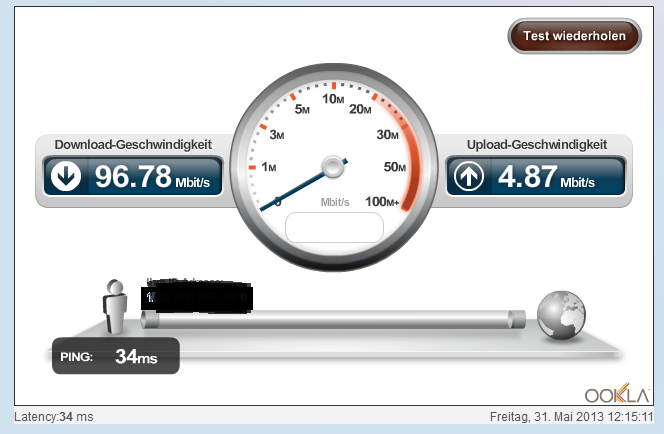Select the 96.78 Mbit/s download result
664x434 pixels.
[152, 177]
